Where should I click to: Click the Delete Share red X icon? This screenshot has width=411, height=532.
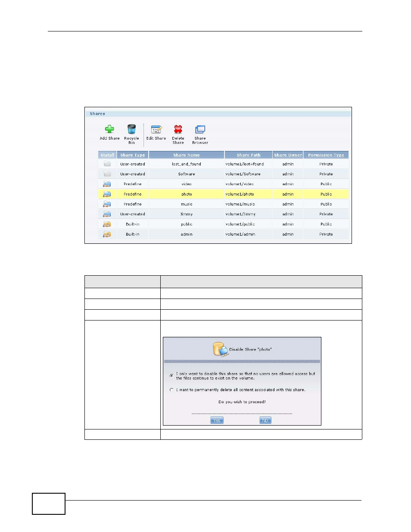pos(178,129)
